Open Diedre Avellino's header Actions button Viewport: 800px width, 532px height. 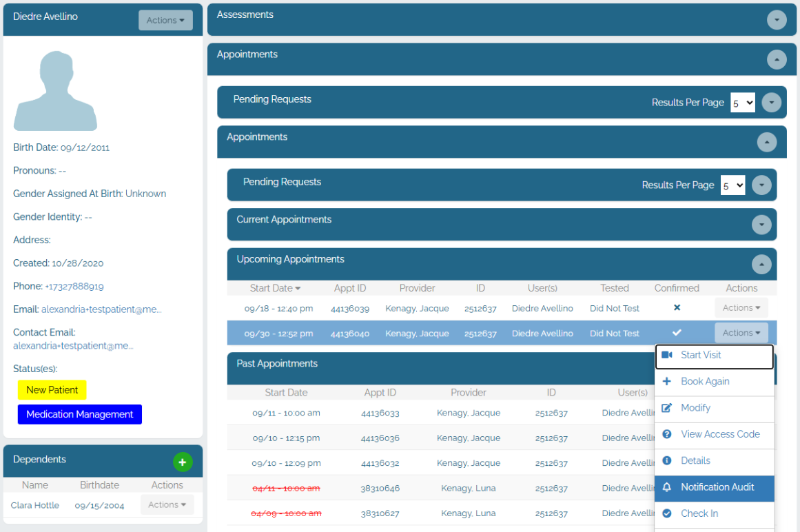click(165, 21)
